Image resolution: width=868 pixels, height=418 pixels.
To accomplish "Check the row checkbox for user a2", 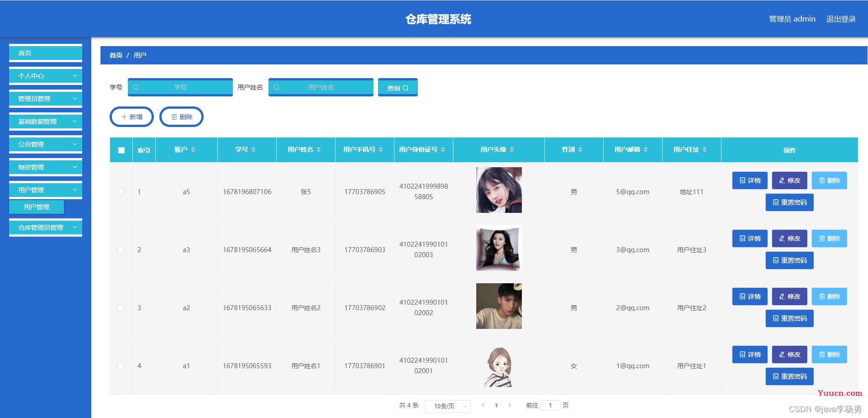I will pyautogui.click(x=121, y=308).
